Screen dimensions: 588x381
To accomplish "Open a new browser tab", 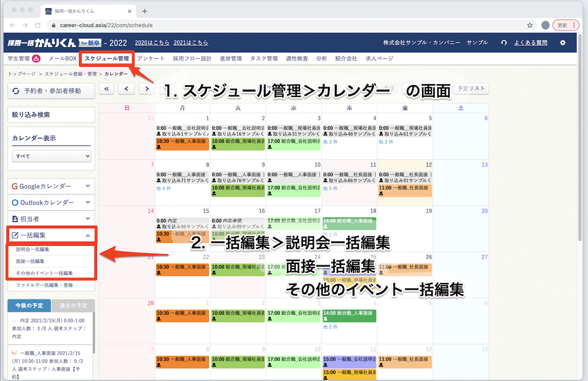I will point(145,11).
